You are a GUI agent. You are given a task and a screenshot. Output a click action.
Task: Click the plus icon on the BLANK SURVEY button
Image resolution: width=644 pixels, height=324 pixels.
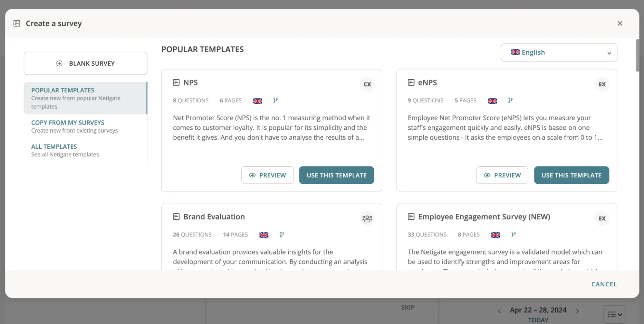click(x=59, y=63)
